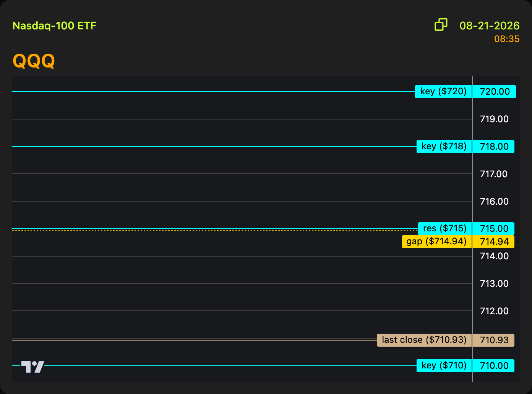Click the 08-21-2026 date
The width and height of the screenshot is (532, 394).
click(x=490, y=26)
